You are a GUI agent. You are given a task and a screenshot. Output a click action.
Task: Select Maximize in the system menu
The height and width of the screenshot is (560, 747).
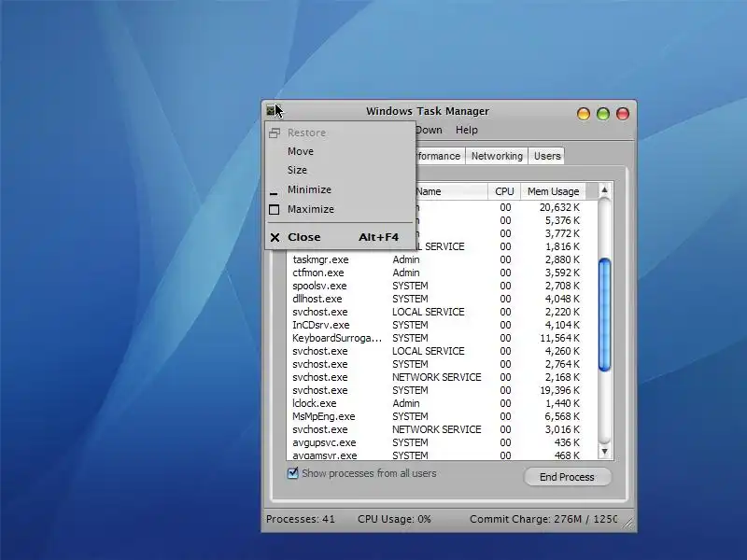point(340,209)
